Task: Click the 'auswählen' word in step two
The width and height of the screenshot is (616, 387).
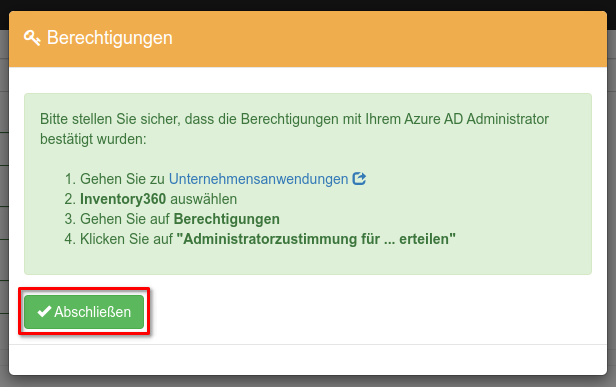Action: (204, 199)
